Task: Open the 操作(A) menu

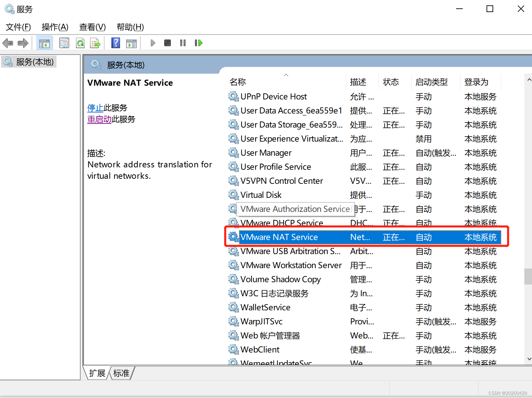Action: 55,27
